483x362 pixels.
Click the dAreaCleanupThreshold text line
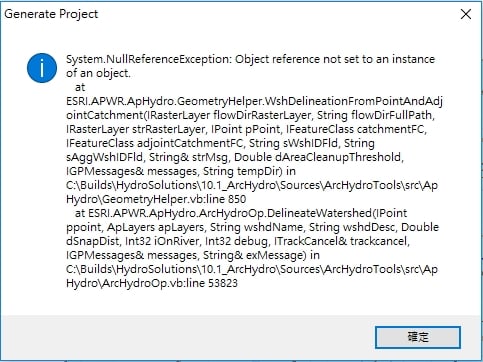(235, 157)
